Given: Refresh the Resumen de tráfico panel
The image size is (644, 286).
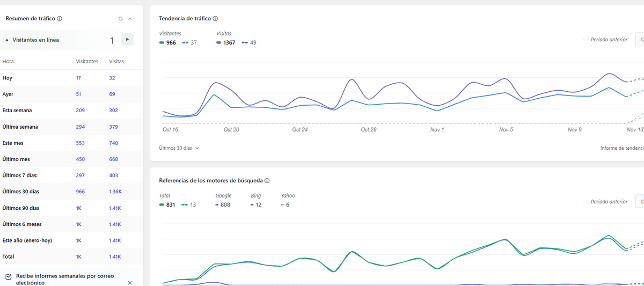Looking at the screenshot, I should [121, 19].
